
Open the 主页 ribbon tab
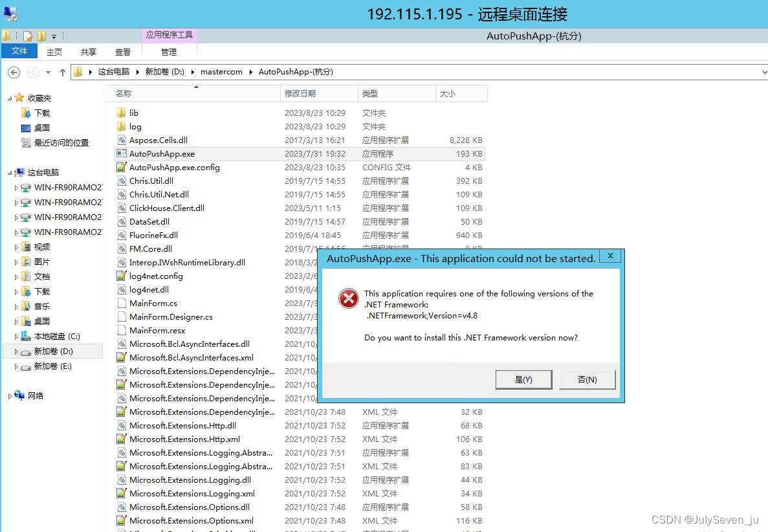point(54,52)
